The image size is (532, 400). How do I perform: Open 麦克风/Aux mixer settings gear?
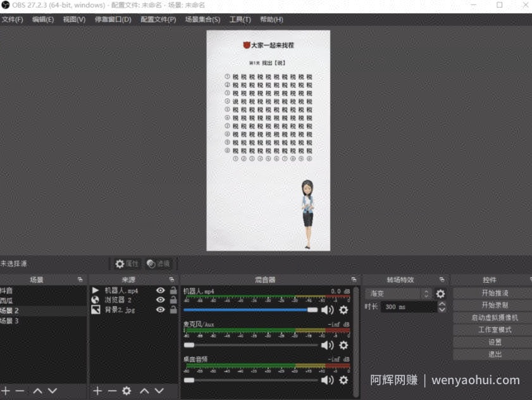click(343, 345)
